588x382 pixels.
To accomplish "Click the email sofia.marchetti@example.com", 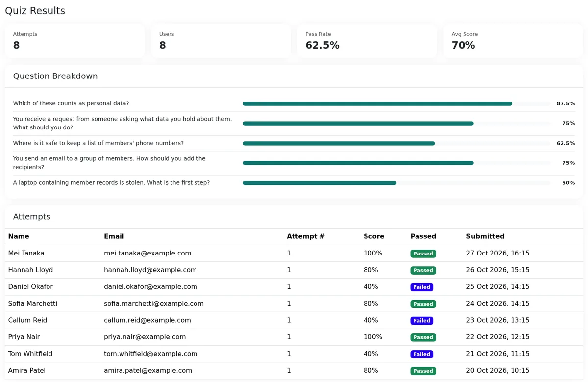I will [x=154, y=304].
